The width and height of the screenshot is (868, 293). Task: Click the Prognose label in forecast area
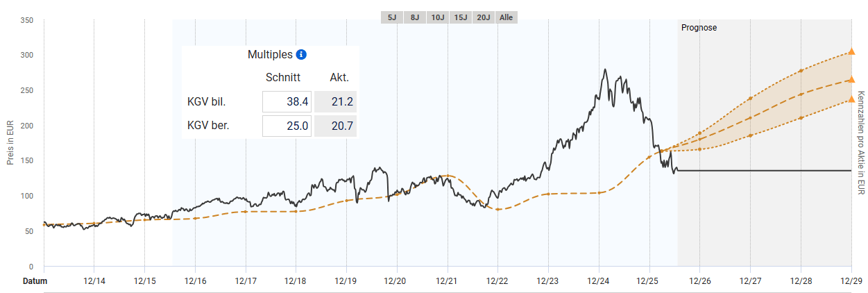pos(699,28)
